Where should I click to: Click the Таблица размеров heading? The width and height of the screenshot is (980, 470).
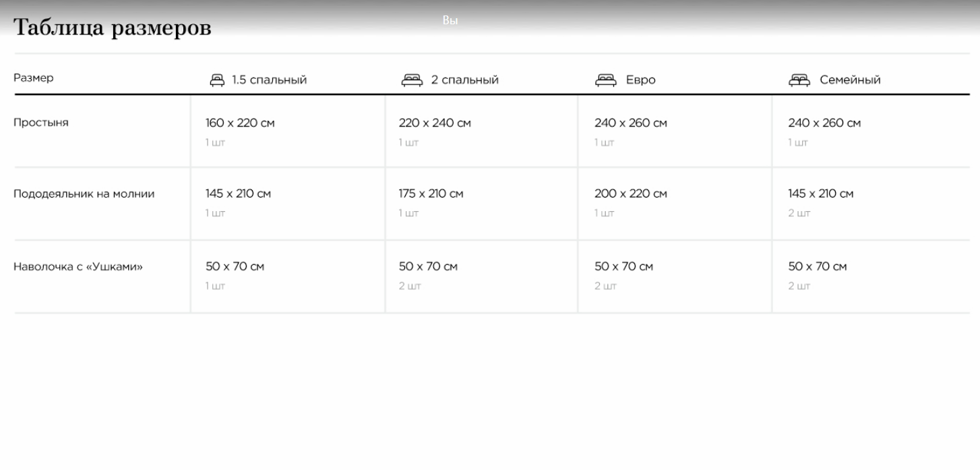click(x=113, y=28)
